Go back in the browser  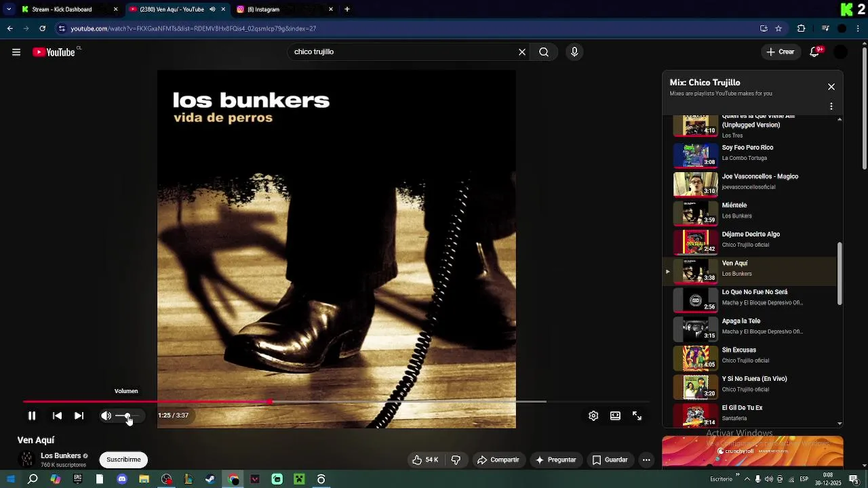point(9,28)
